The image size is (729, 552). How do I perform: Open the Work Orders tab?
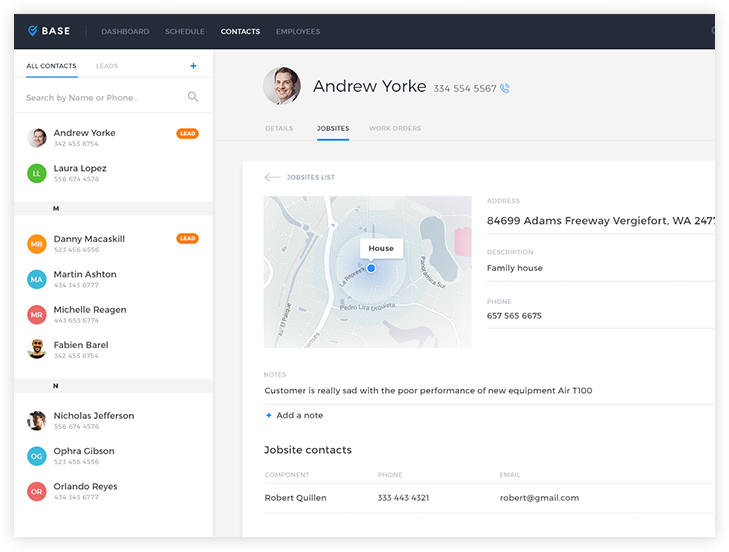coord(395,128)
